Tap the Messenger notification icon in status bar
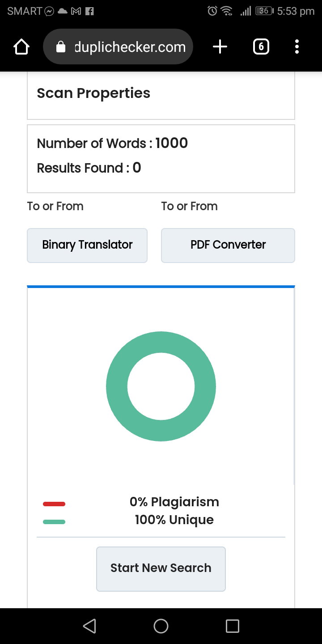322x644 pixels. pos(50,11)
